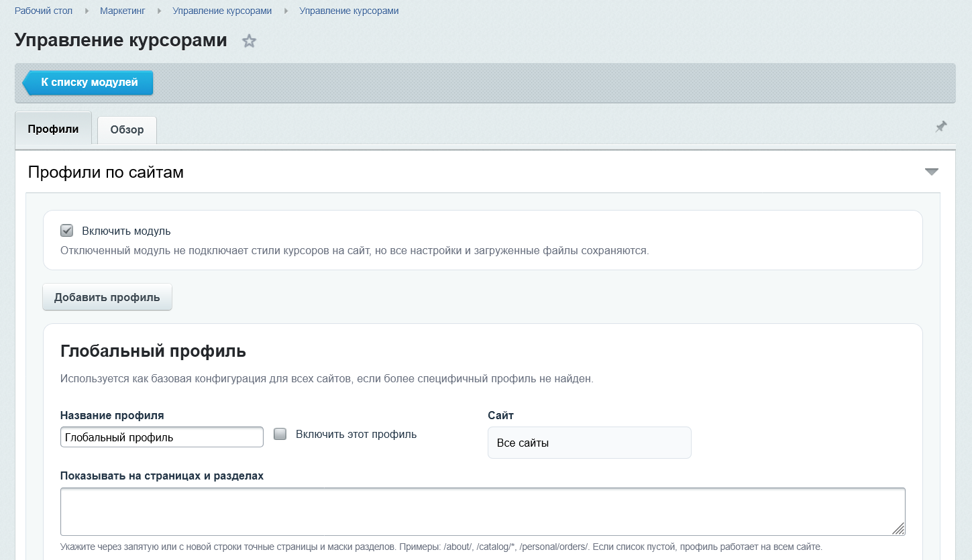Open the last Управление курсорами breadcrumb
Screen dimensions: 972x560
pos(349,11)
